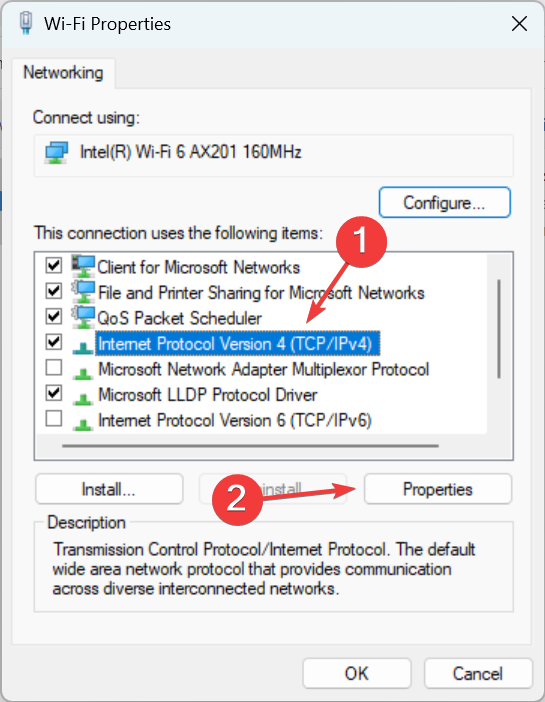
Task: Uncheck Client for Microsoft Networks
Action: coord(54,265)
